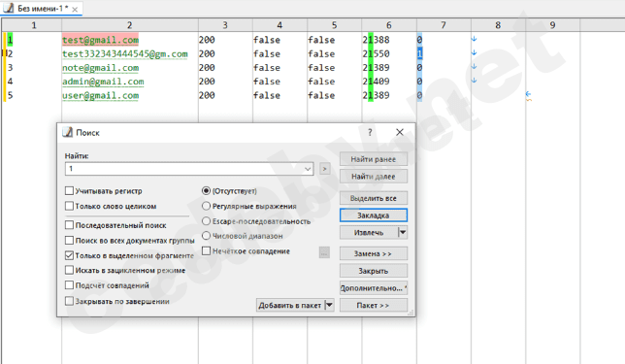Click the Поиск dialog title icon

(x=67, y=132)
